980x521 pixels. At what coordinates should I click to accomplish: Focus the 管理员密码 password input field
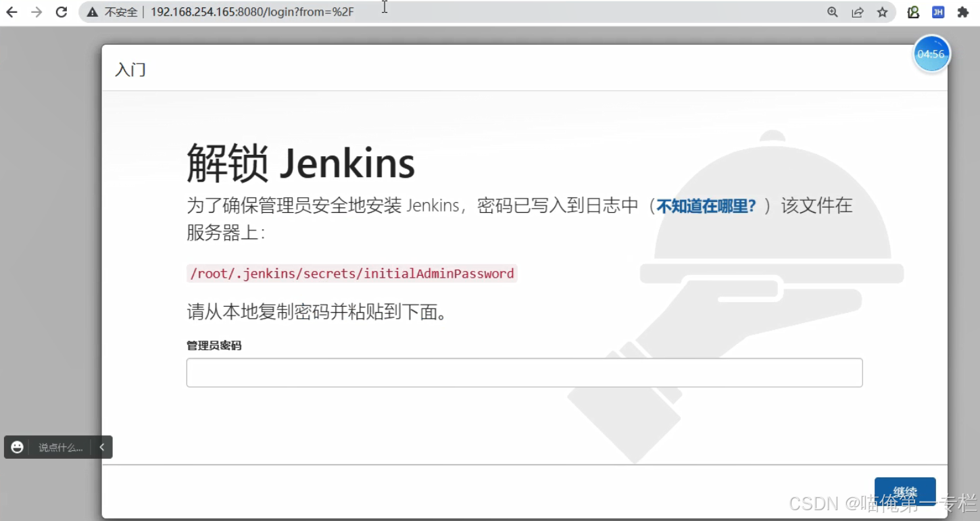(x=524, y=373)
